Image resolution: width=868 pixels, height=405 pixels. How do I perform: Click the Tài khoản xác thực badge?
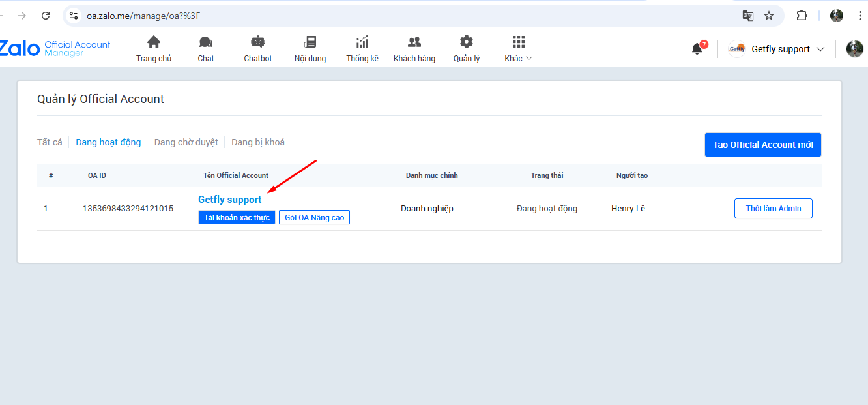pyautogui.click(x=237, y=217)
